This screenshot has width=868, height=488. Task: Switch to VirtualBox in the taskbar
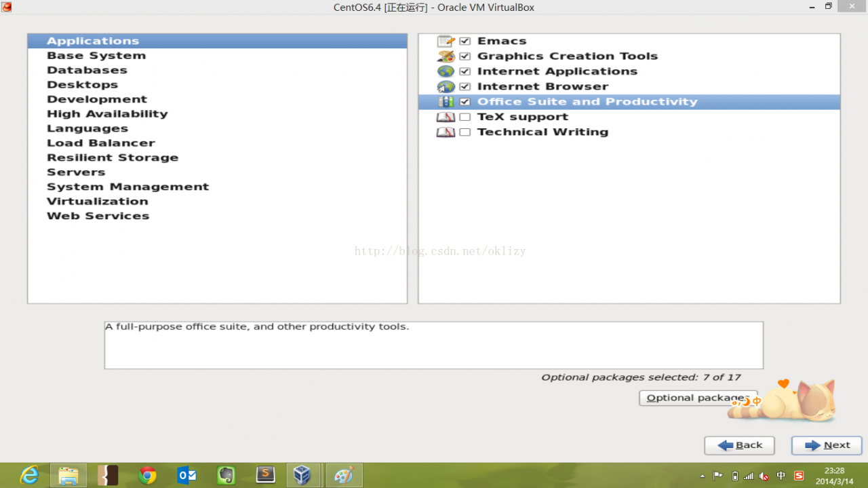(304, 475)
